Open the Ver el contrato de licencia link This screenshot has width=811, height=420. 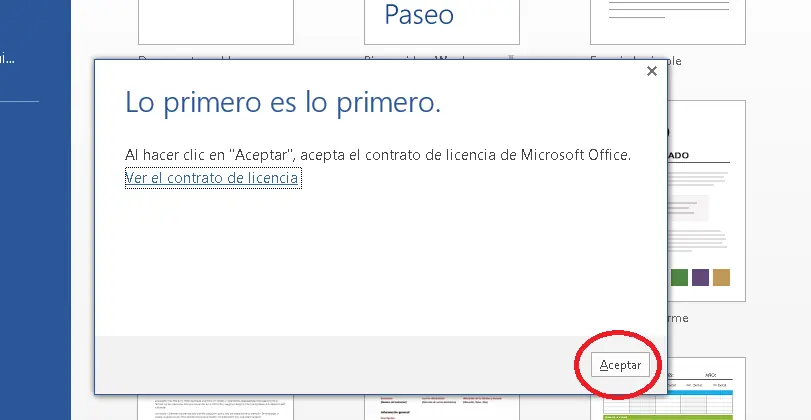pyautogui.click(x=212, y=178)
